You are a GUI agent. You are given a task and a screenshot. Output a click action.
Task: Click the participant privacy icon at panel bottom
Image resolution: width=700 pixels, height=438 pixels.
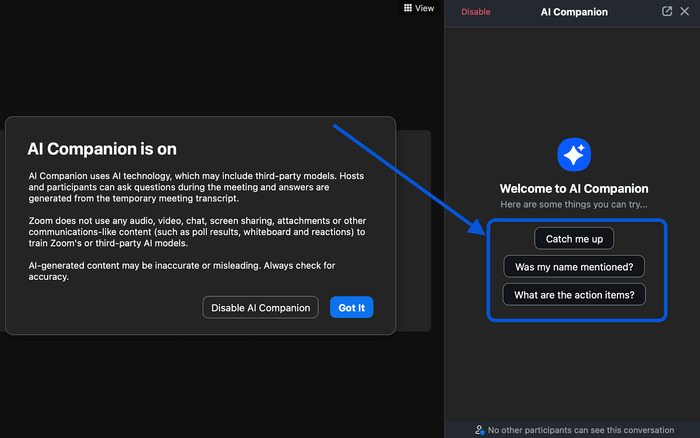tap(479, 430)
